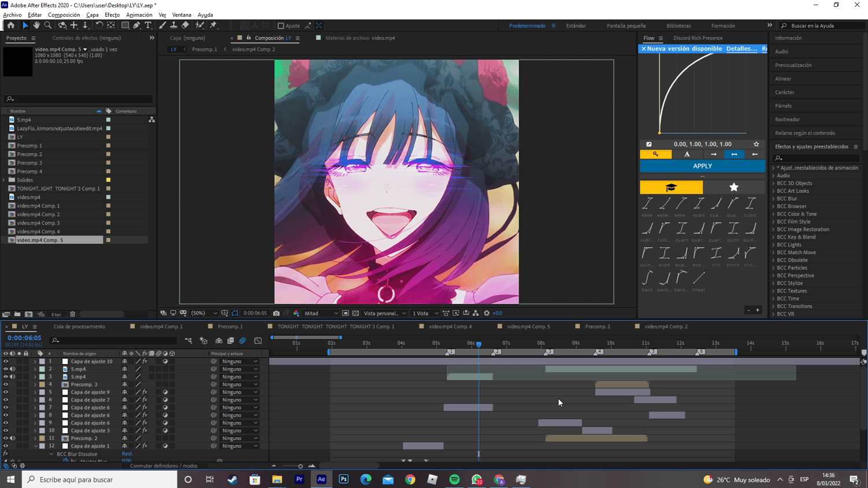Select the Type text tool
This screenshot has height=488, width=868.
click(x=148, y=25)
